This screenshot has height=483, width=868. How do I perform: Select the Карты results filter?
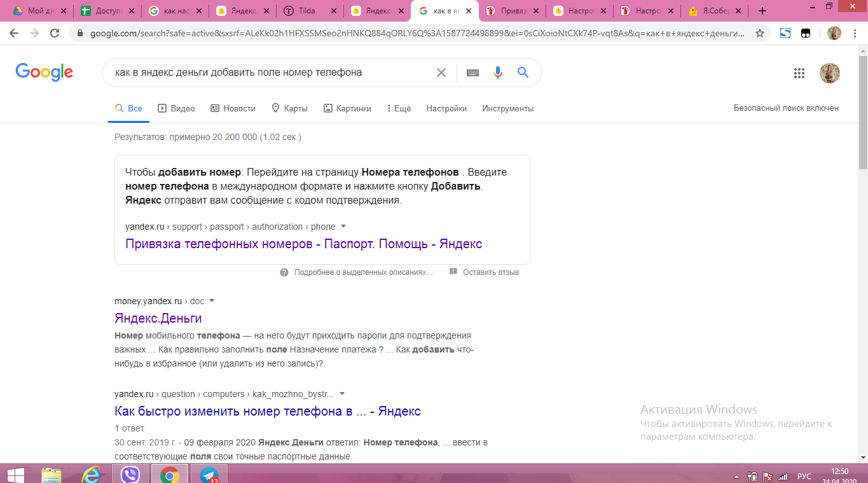point(289,109)
